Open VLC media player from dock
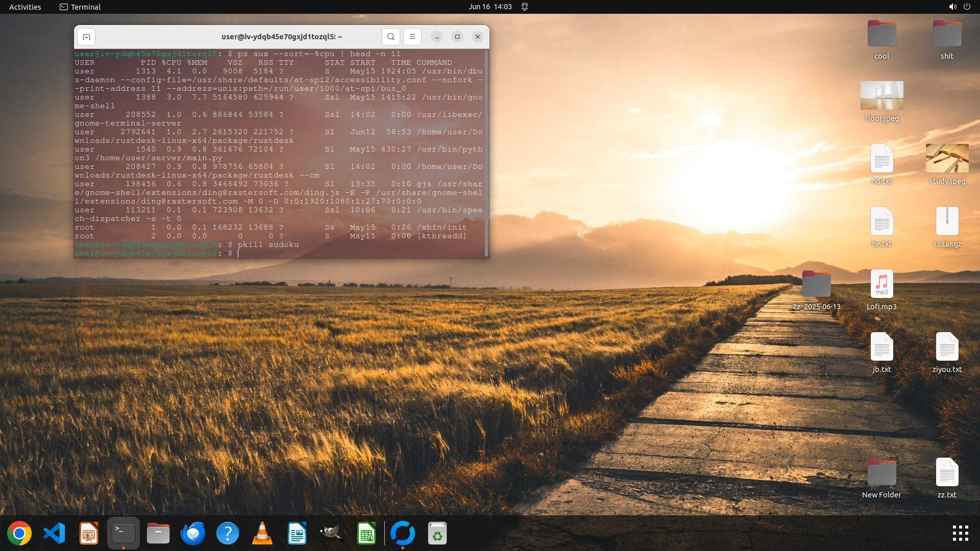This screenshot has width=980, height=551. [x=262, y=534]
